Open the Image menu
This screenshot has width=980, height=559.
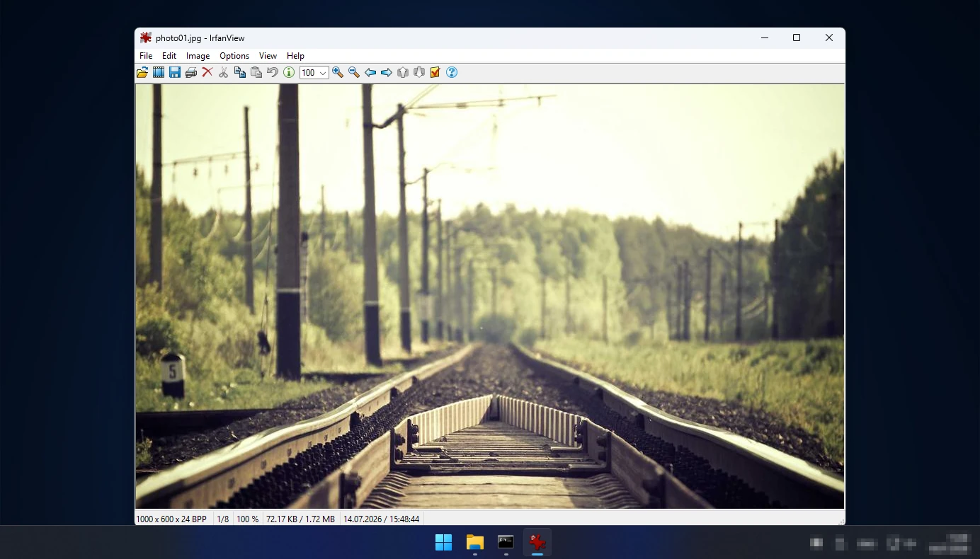[x=198, y=56]
